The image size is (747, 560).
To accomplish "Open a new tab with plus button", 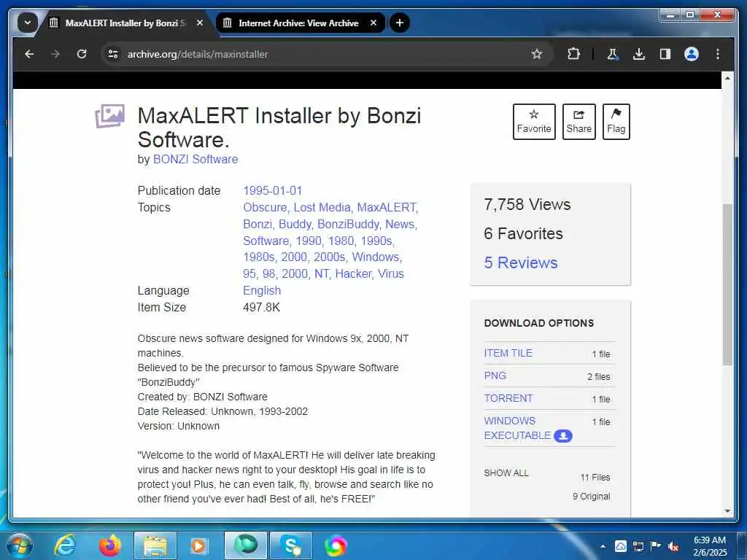I will point(400,23).
